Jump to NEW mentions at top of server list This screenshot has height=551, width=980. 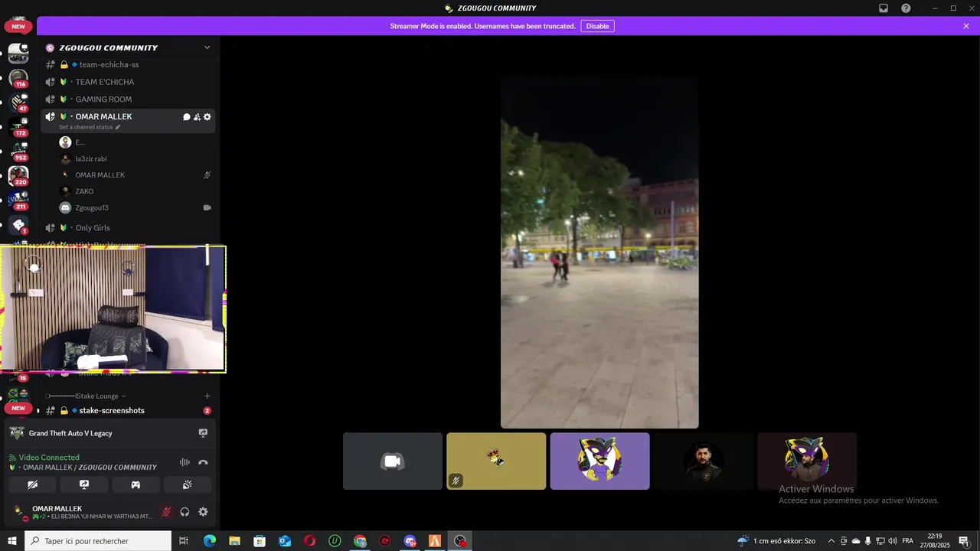tap(18, 26)
